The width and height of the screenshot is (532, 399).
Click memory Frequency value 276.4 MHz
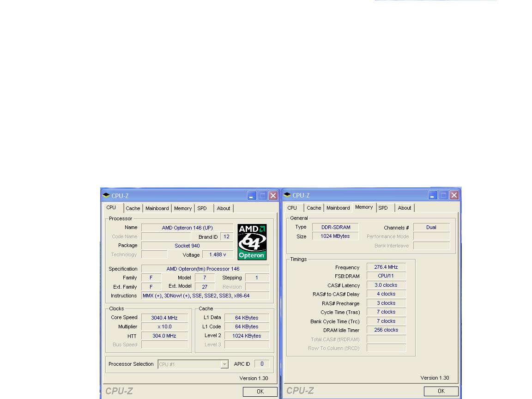point(386,267)
